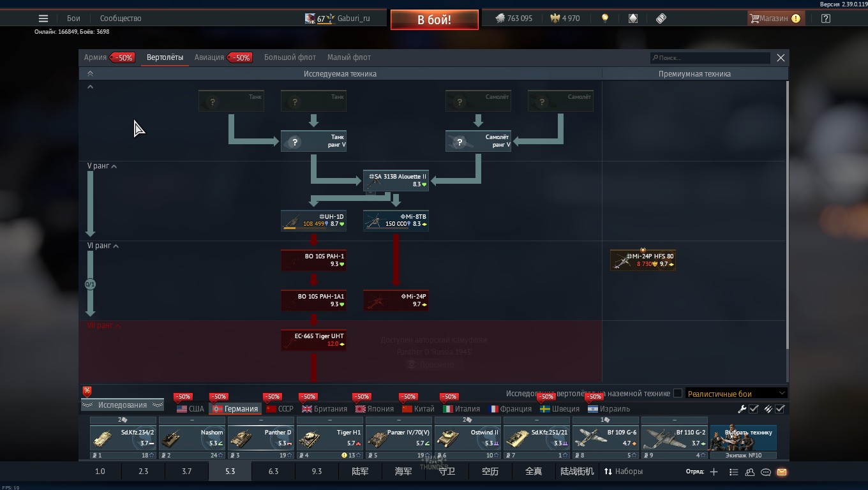Open the Реалистичные бои mode dropdown
Image resolution: width=868 pixels, height=490 pixels.
[x=737, y=394]
